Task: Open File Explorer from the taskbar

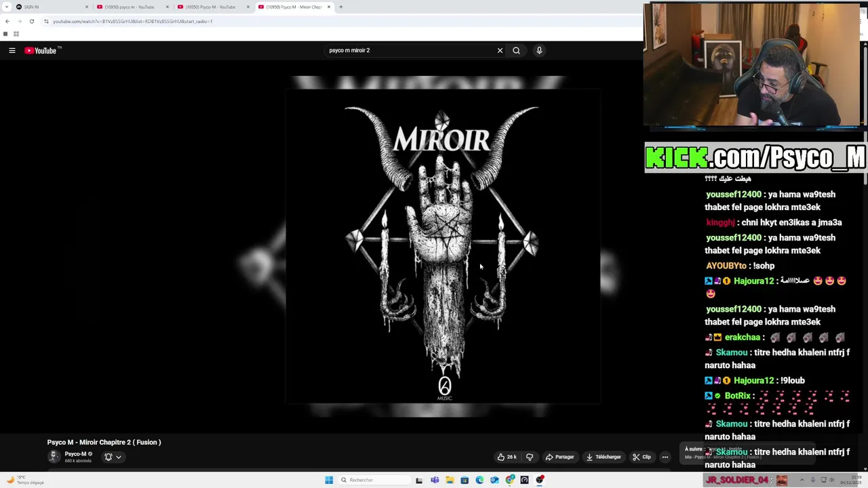Action: click(x=450, y=480)
